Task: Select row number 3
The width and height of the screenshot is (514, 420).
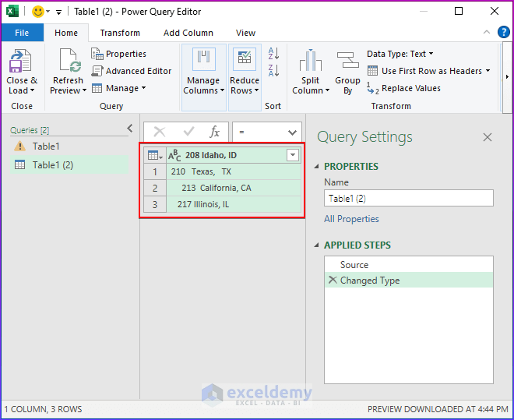Action: pos(155,204)
